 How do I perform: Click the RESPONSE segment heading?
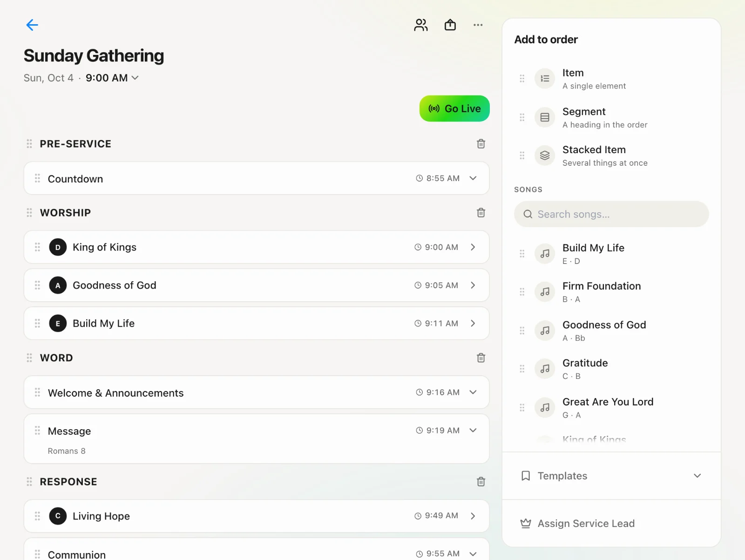[x=68, y=482]
